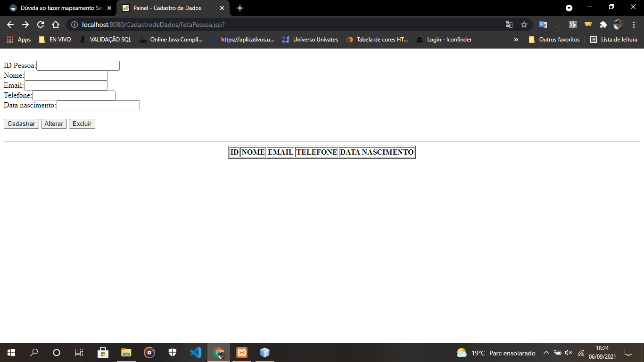
Task: Focus the ID Pessoa input field
Action: tap(78, 66)
